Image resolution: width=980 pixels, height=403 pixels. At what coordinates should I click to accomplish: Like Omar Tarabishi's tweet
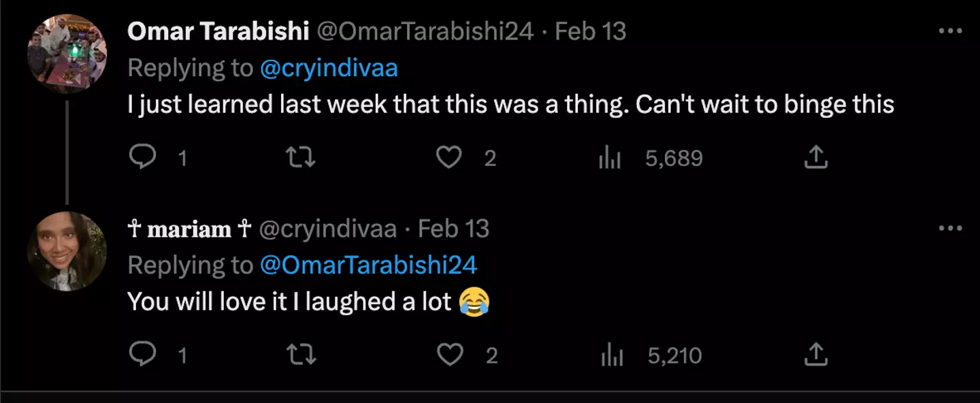[448, 158]
